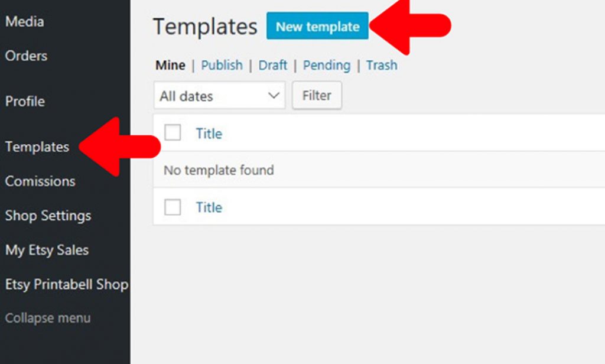Collapse the sidebar menu
Viewport: 605px width, 364px height.
click(48, 318)
